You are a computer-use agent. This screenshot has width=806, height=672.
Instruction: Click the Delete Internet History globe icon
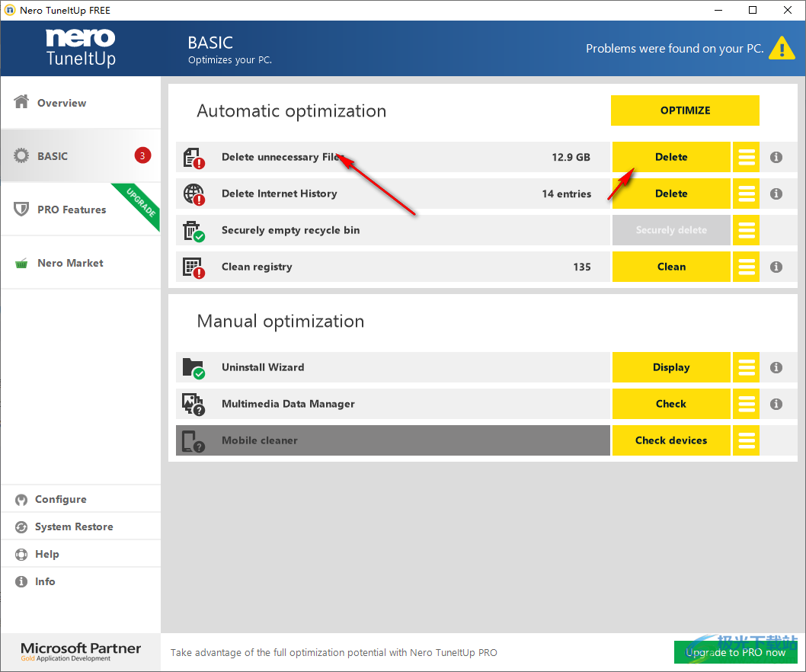coord(194,194)
